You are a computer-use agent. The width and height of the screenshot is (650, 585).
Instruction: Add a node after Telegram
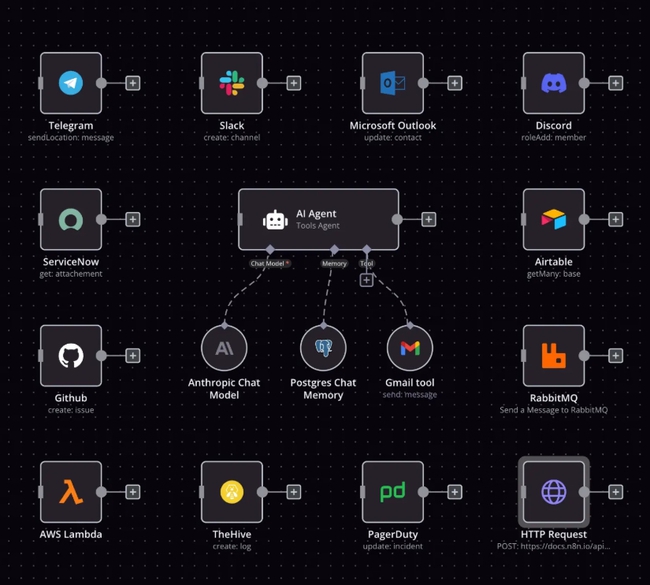(133, 83)
